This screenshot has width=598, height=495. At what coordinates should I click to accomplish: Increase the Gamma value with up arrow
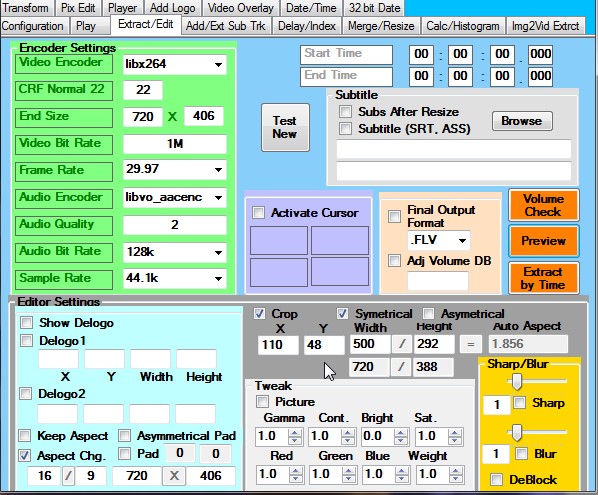coord(295,432)
